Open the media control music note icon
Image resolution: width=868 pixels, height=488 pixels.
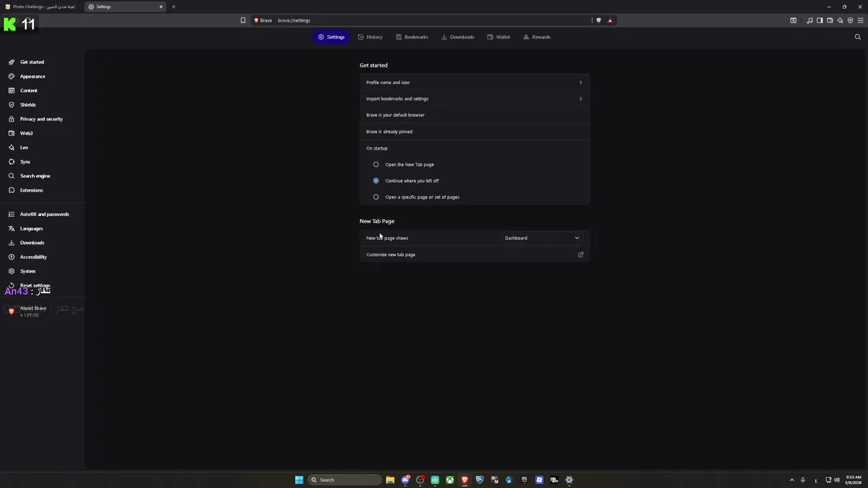(x=810, y=20)
